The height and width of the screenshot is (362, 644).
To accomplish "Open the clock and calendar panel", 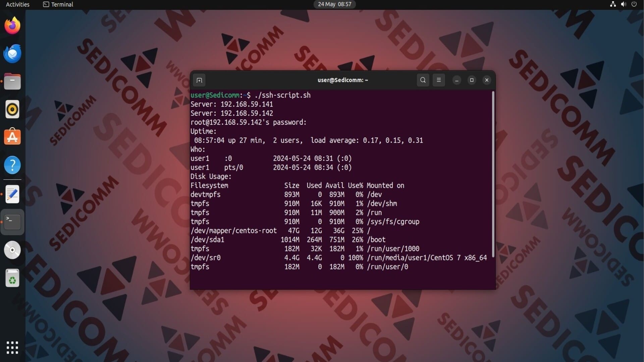I will click(x=334, y=4).
